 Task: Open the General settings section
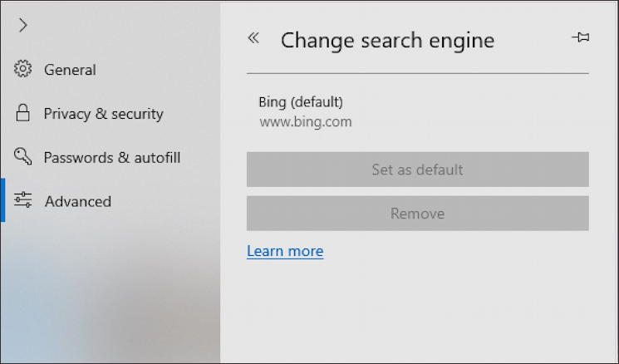[70, 70]
